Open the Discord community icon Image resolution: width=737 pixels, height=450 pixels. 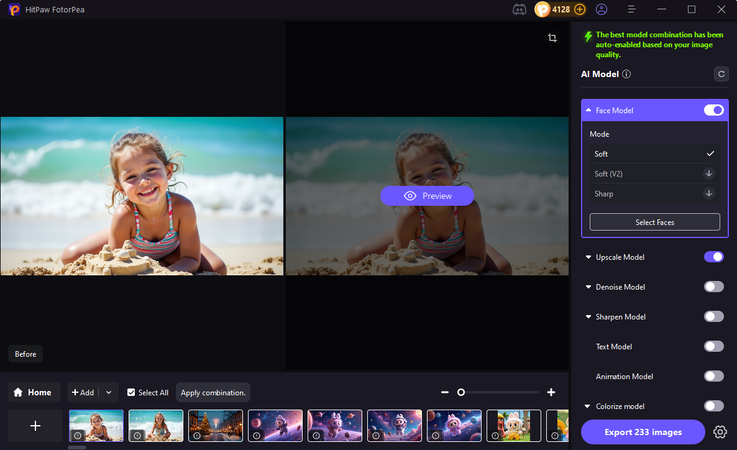519,9
